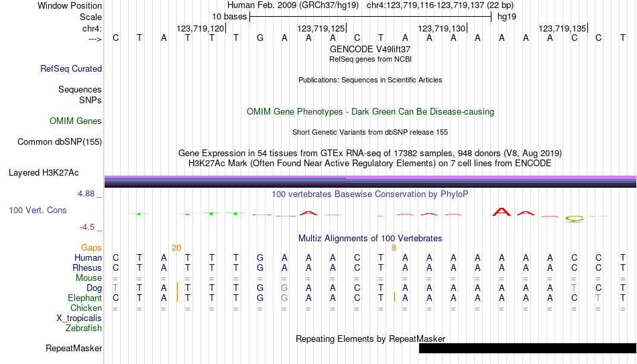Click Publications: Sequences in Scientific Articles title
637x364 pixels.
(370, 80)
